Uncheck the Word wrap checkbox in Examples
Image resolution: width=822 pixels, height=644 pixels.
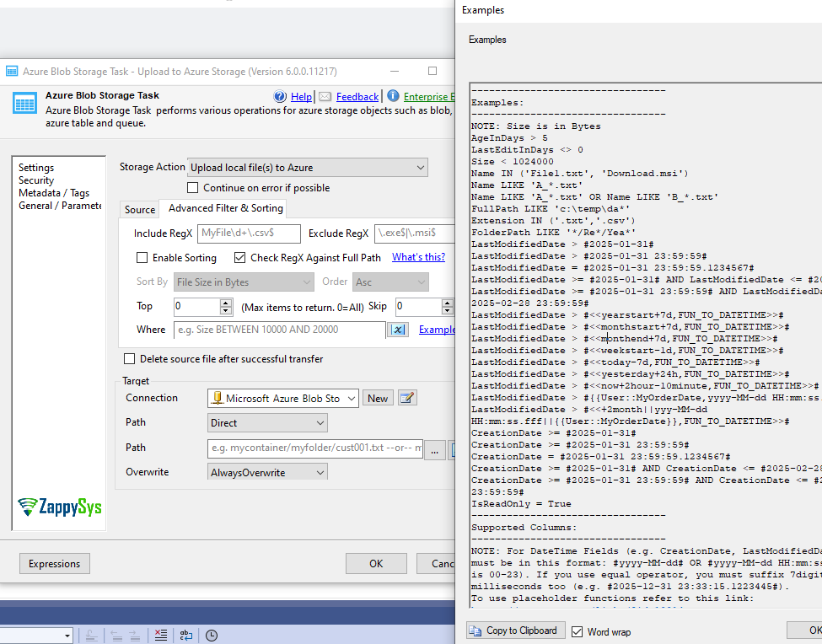pyautogui.click(x=578, y=631)
